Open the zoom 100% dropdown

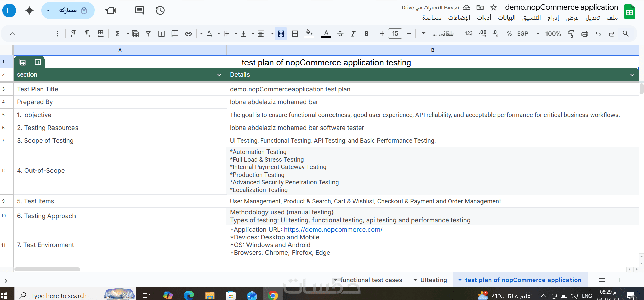coord(549,34)
